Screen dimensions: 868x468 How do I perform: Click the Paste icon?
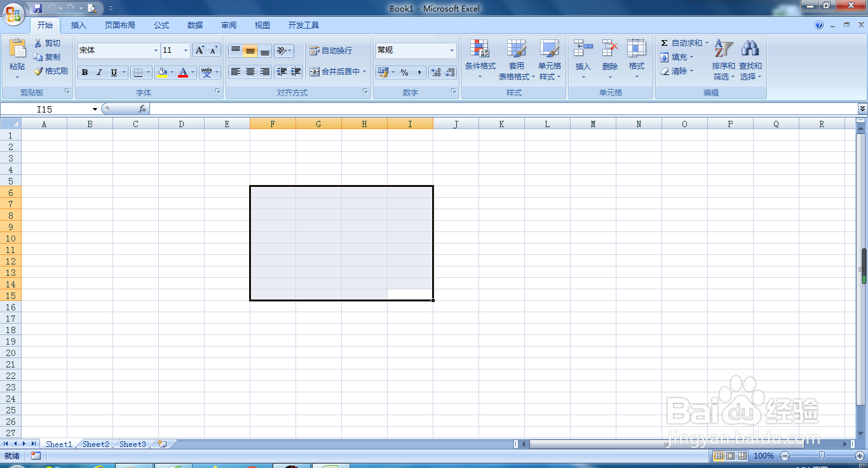[x=17, y=49]
